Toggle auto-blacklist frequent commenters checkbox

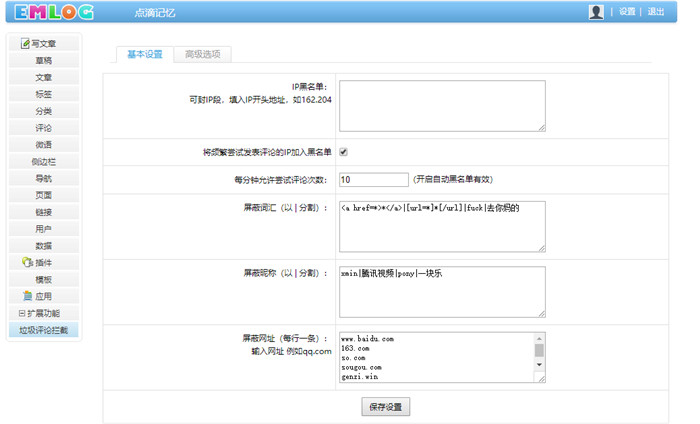pos(343,152)
